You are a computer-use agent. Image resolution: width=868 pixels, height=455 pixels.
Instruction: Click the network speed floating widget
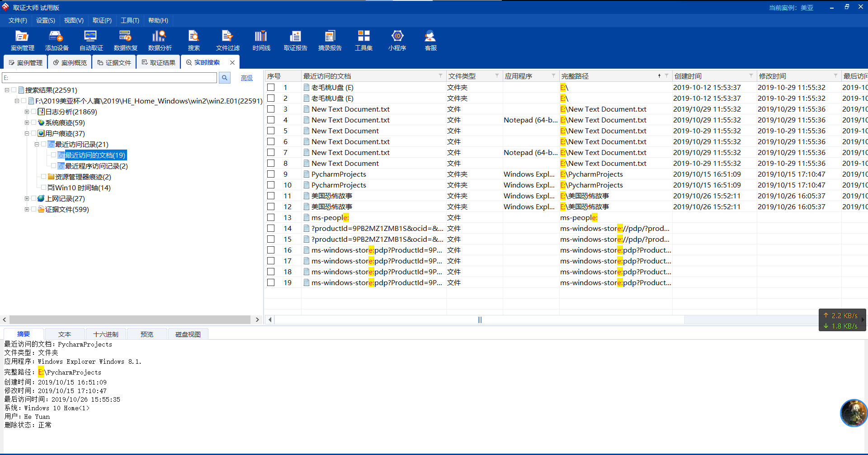click(842, 320)
